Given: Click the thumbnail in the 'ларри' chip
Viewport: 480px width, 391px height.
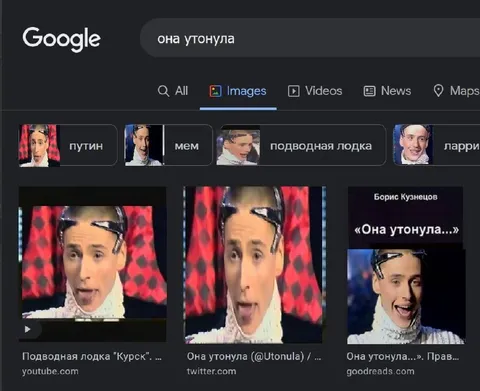Looking at the screenshot, I should pyautogui.click(x=413, y=145).
